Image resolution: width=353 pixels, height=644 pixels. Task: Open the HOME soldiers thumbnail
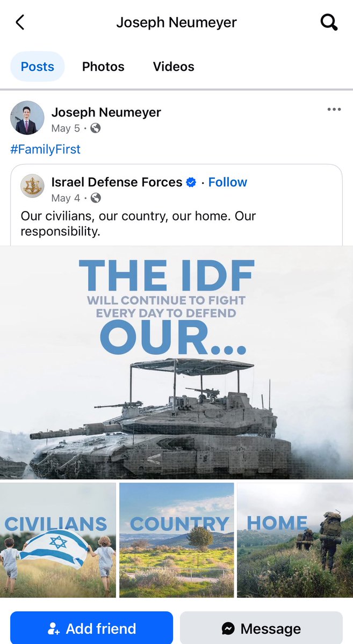pyautogui.click(x=295, y=540)
